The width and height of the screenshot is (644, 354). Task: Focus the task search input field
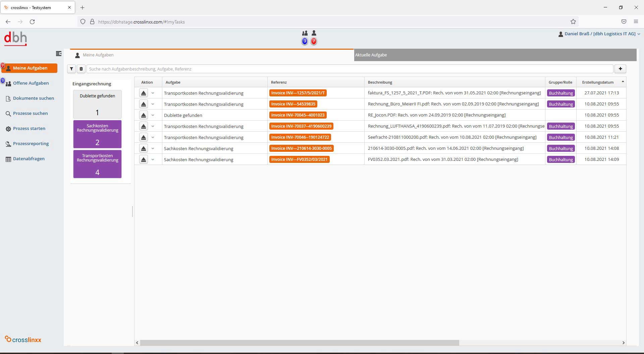[x=350, y=69]
